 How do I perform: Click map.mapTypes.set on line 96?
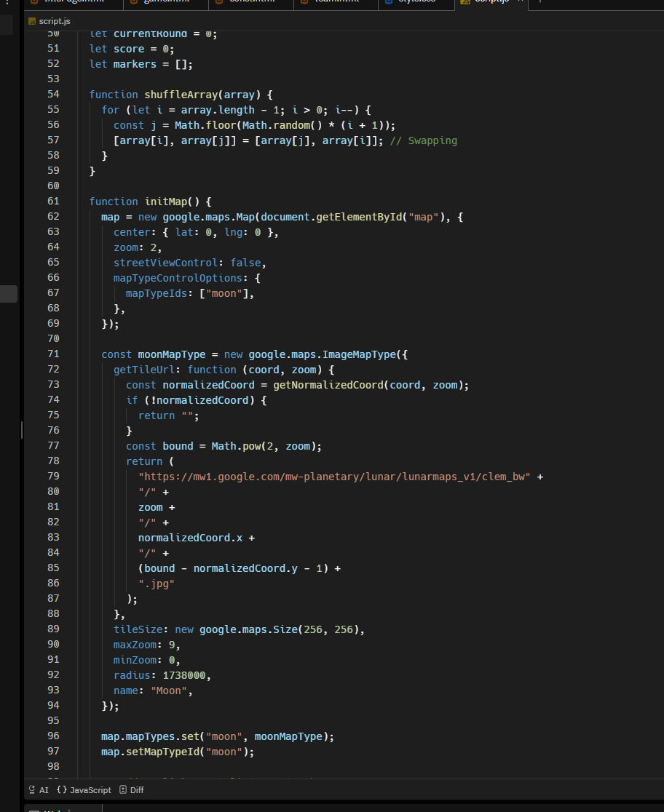[150, 737]
